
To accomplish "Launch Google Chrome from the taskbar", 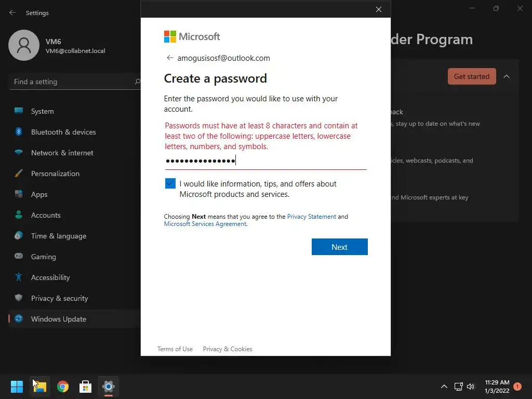I will [63, 387].
